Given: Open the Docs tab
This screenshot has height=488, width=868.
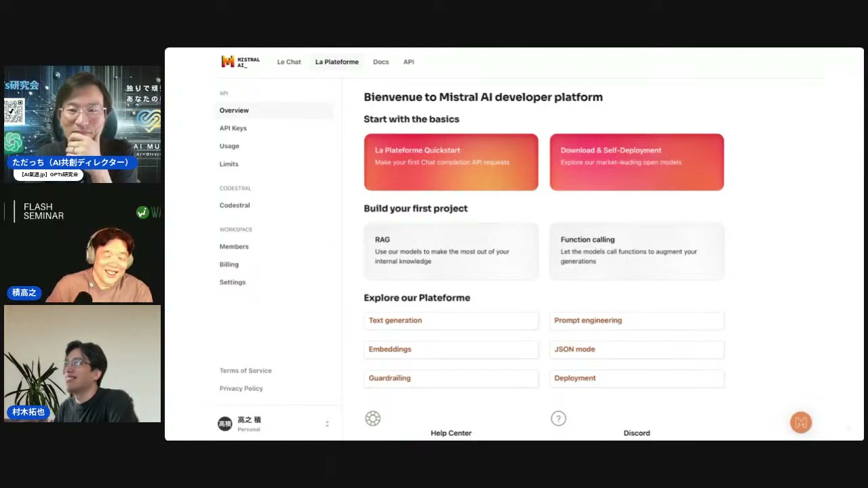Looking at the screenshot, I should coord(381,62).
